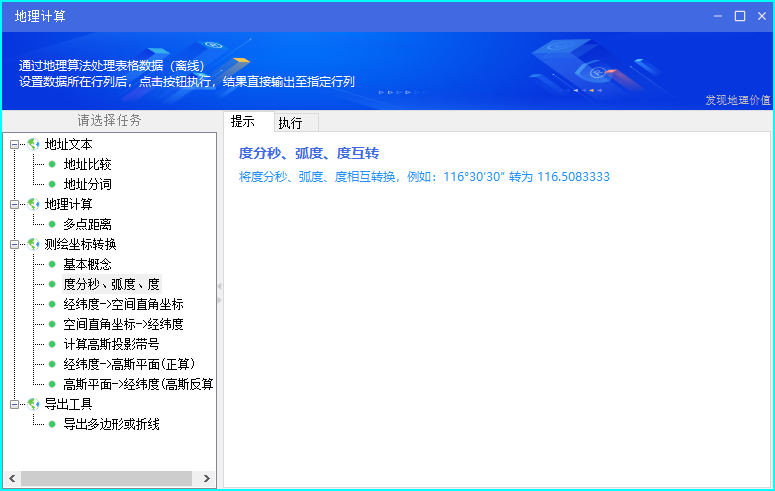Image resolution: width=775 pixels, height=491 pixels.
Task: Collapse the 地理计算 tree node
Action: click(x=14, y=204)
